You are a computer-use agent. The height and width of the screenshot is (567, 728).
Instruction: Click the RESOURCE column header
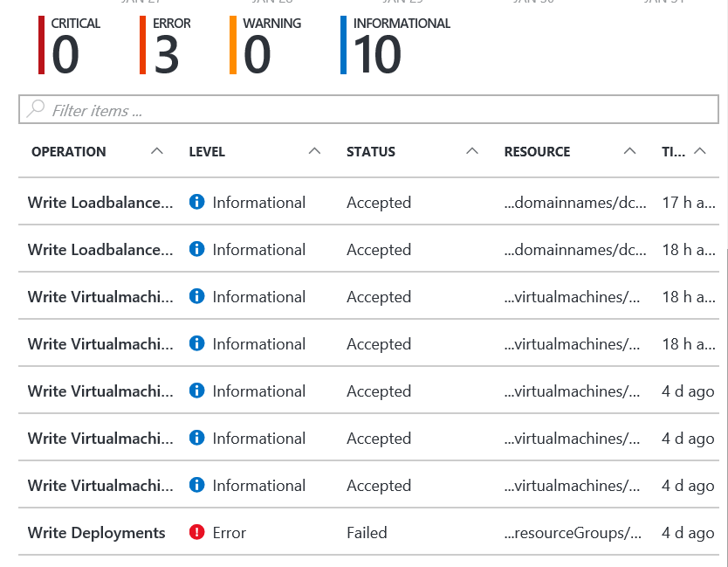pos(537,152)
